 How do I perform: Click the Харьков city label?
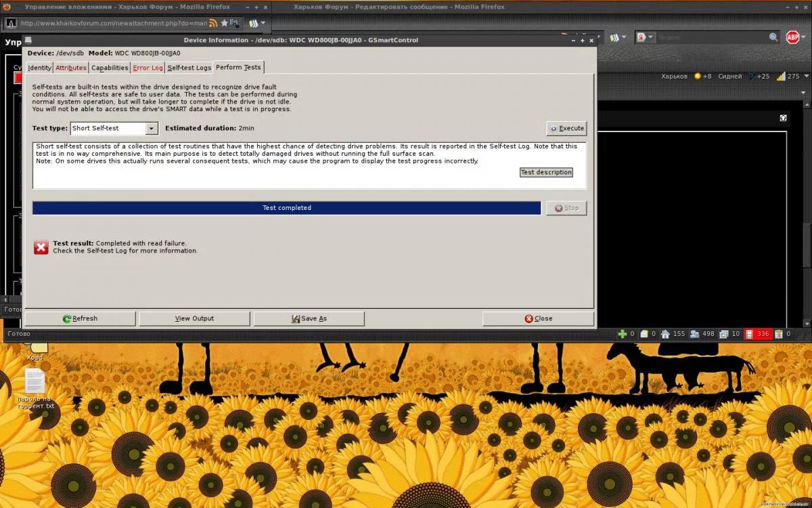(x=674, y=76)
